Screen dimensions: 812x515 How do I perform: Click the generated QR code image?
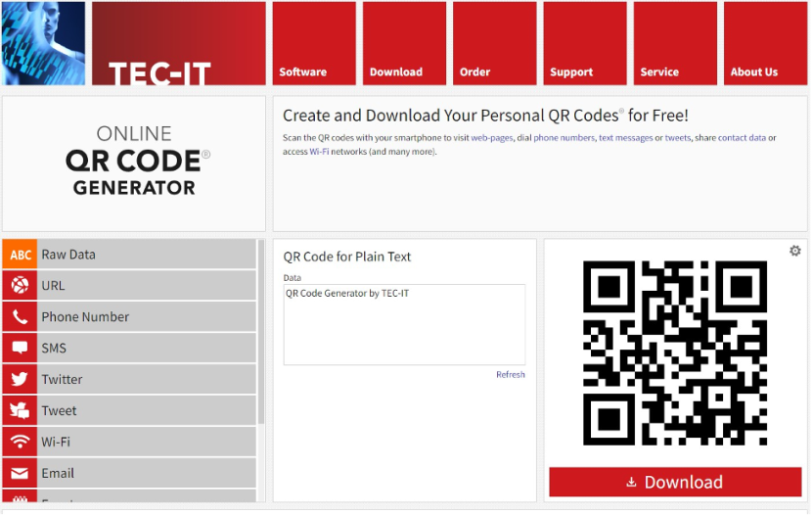click(675, 352)
